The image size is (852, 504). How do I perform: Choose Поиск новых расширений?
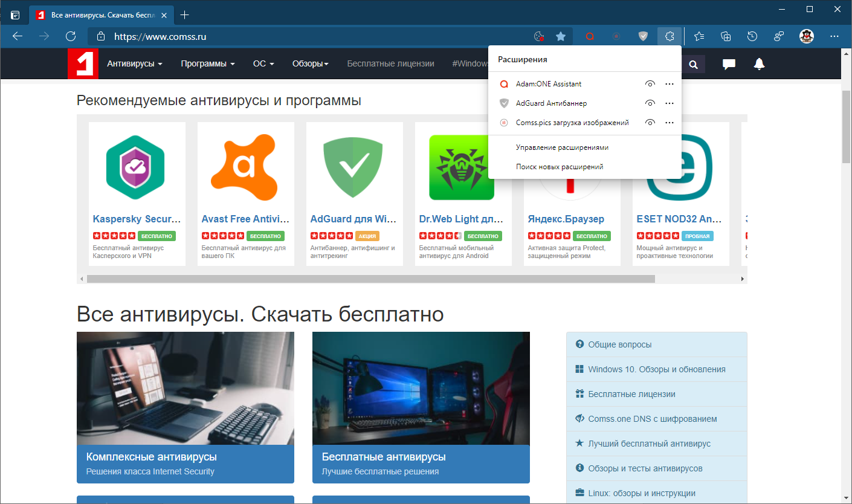pos(560,167)
